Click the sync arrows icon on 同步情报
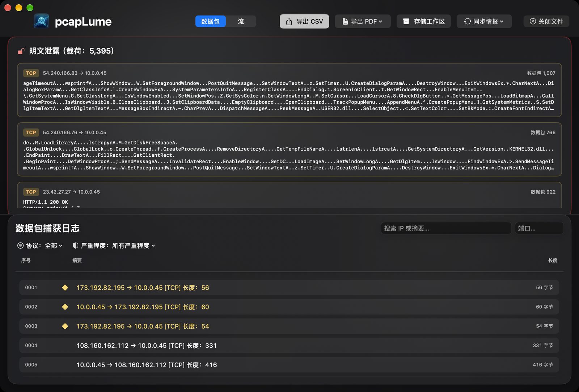579x392 pixels. (x=468, y=21)
